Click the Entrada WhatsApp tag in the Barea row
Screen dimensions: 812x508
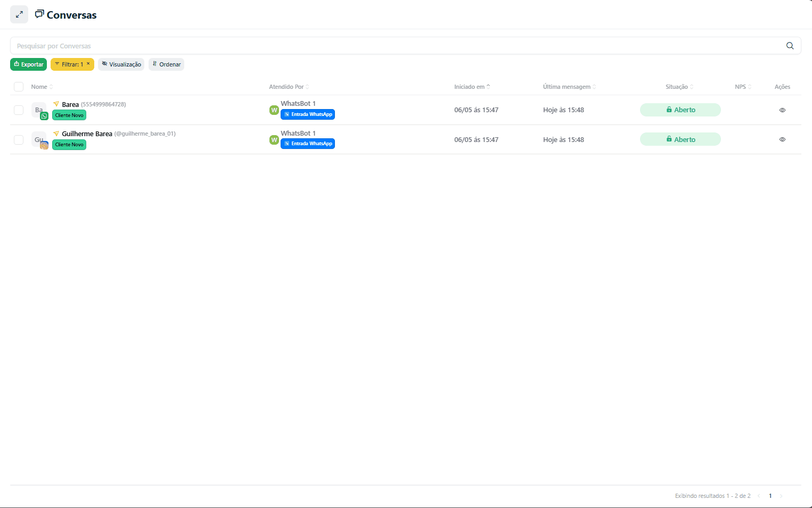tap(308, 114)
